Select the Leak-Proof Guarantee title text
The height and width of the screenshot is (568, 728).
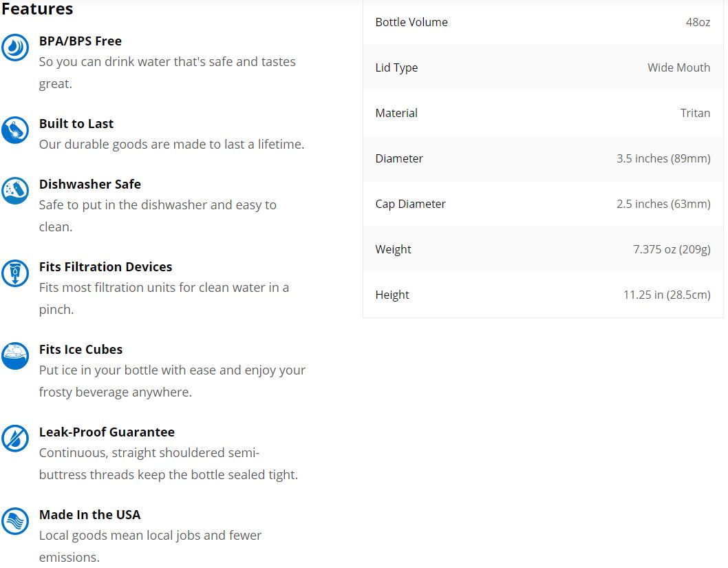tap(107, 432)
